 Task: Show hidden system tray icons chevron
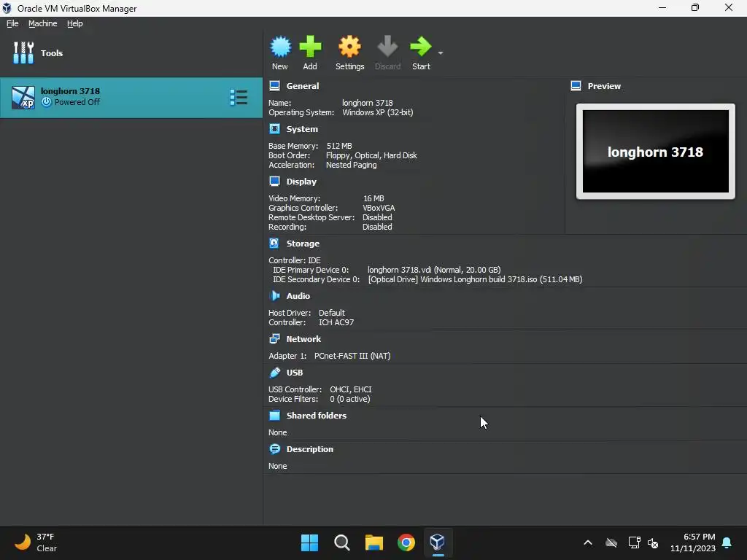click(x=588, y=542)
